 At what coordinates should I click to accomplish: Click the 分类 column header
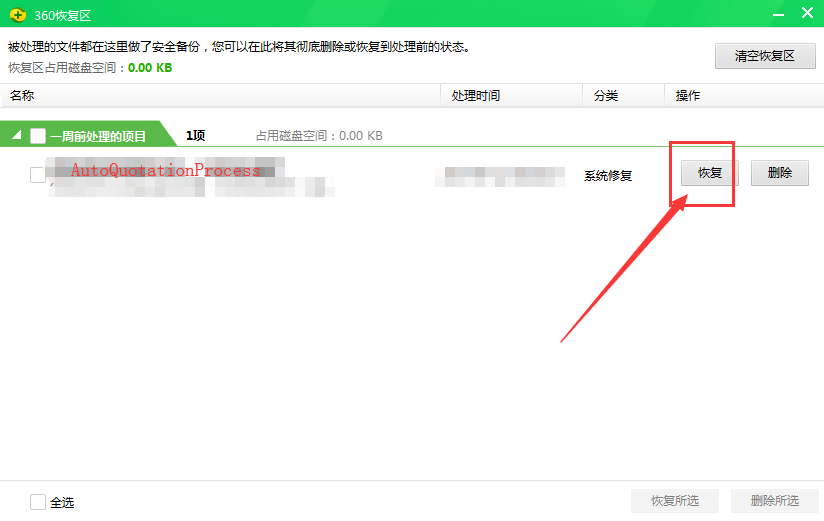tap(606, 96)
